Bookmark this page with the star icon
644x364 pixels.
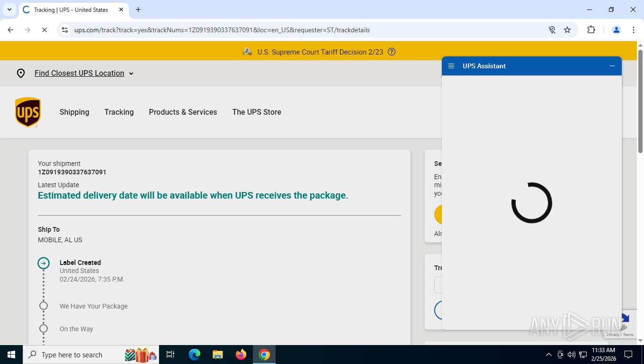pos(567,30)
